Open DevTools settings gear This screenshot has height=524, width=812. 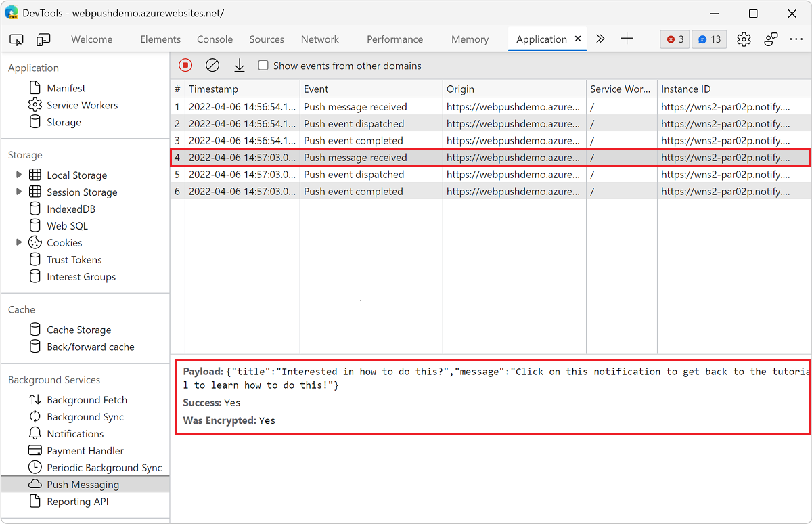pos(744,39)
